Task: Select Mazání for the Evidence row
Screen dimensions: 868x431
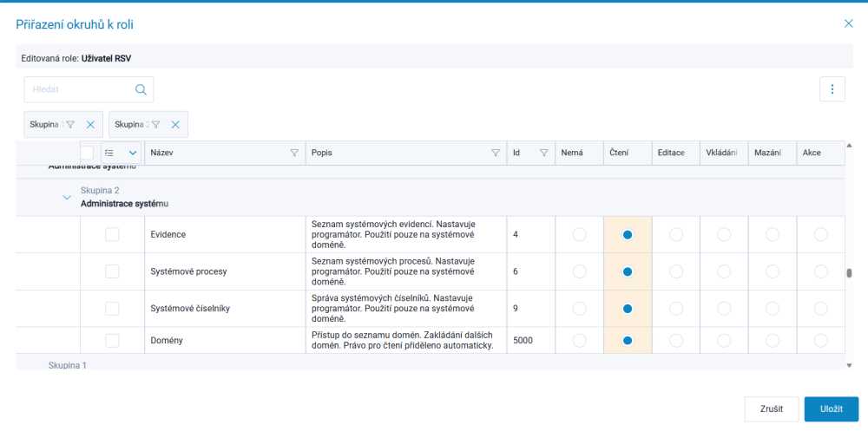Action: click(773, 235)
